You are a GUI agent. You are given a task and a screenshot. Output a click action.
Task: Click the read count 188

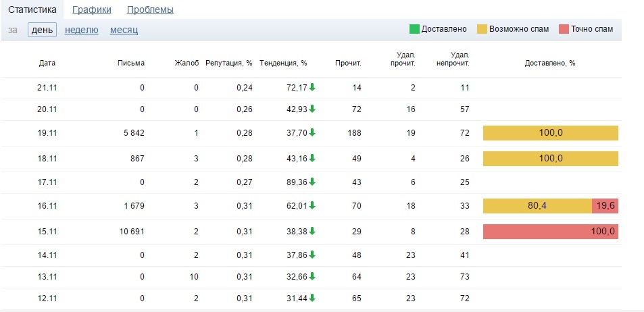355,133
